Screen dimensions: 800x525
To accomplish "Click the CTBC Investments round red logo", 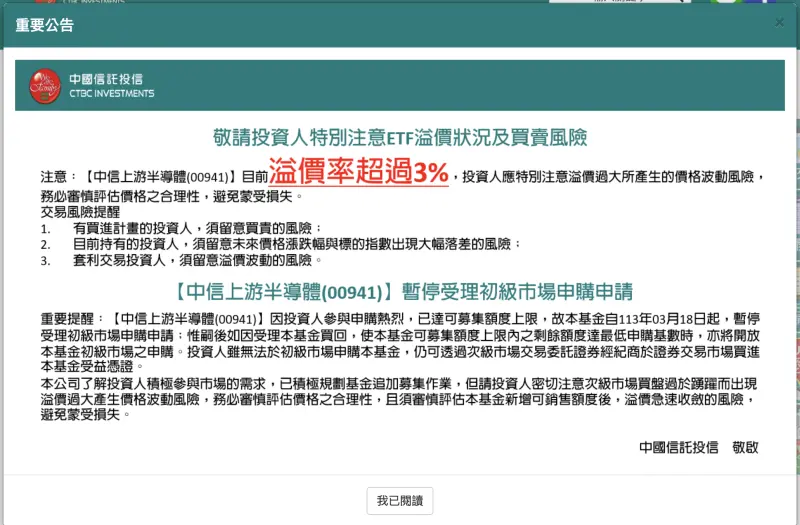I will tap(45, 86).
